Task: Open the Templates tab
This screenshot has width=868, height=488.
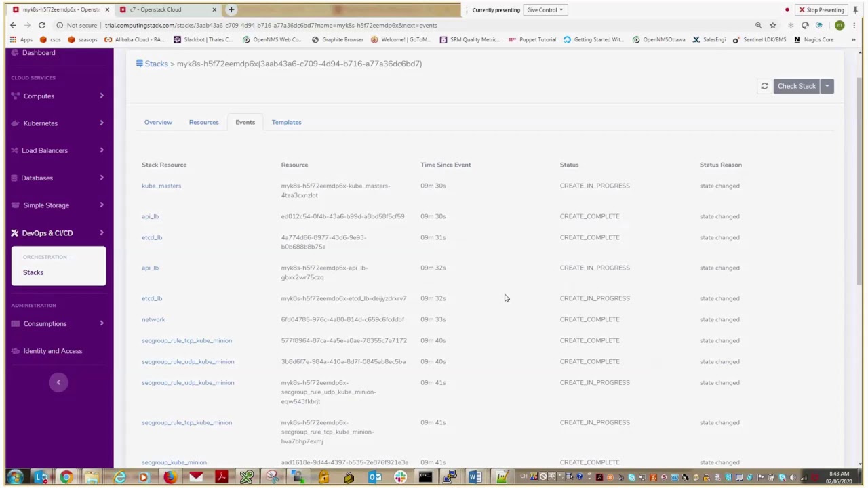Action: (x=286, y=122)
